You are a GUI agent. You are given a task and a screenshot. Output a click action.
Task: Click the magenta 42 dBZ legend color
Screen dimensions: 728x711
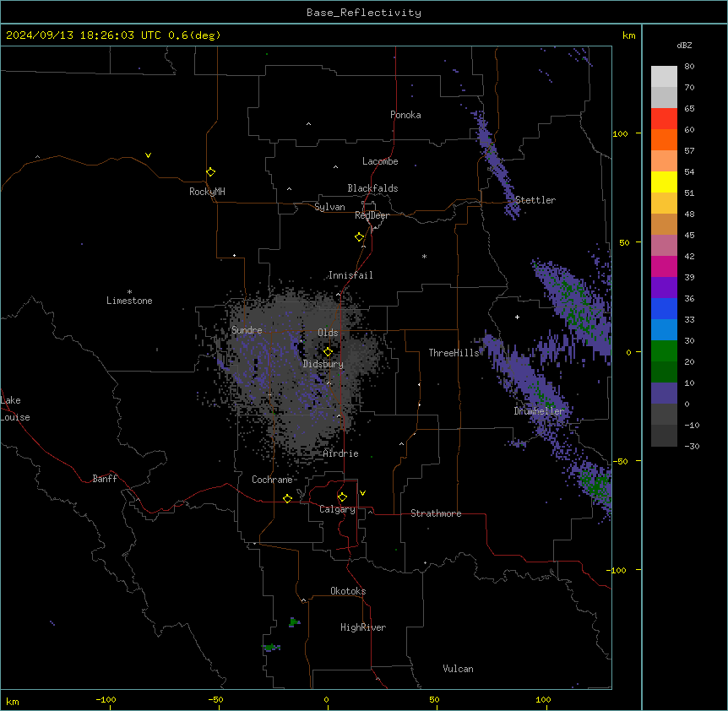(x=664, y=266)
